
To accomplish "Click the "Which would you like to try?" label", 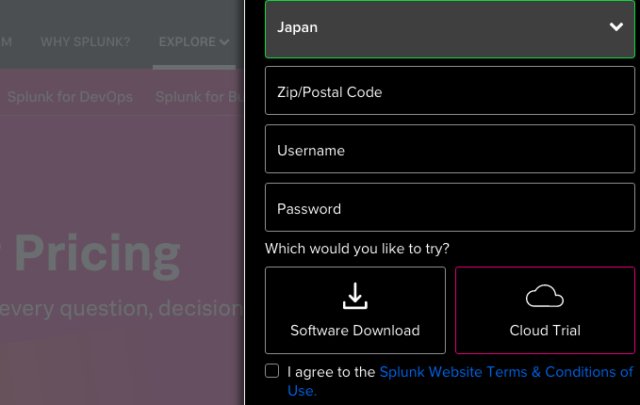I will tap(357, 248).
